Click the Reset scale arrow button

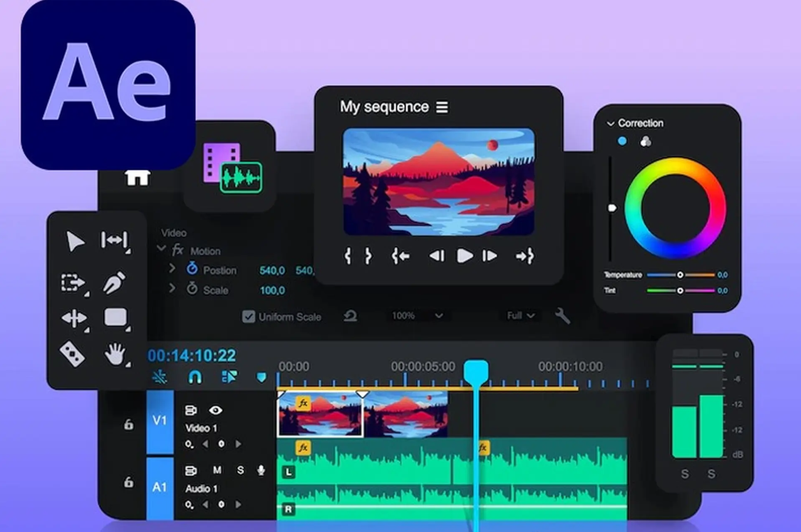tap(350, 316)
